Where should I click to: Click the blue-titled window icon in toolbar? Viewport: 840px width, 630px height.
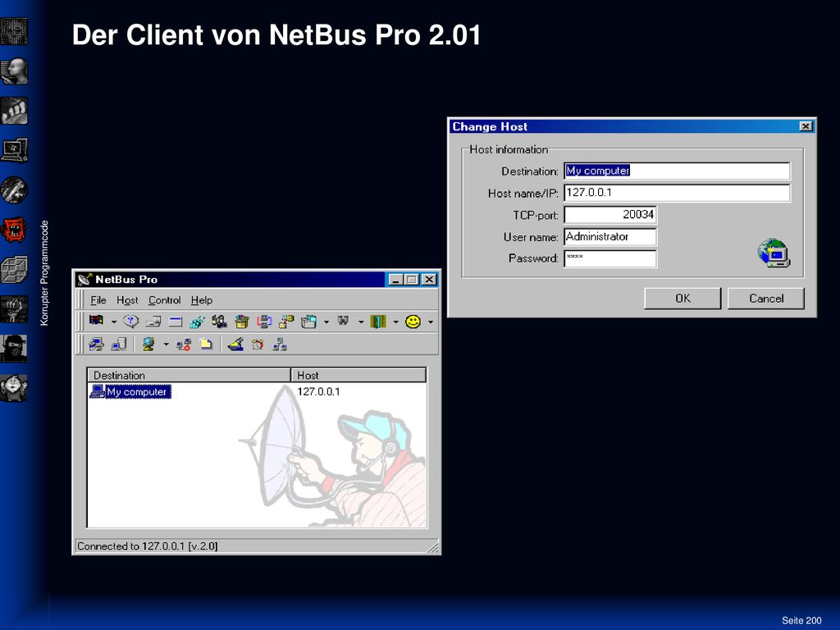click(x=176, y=322)
